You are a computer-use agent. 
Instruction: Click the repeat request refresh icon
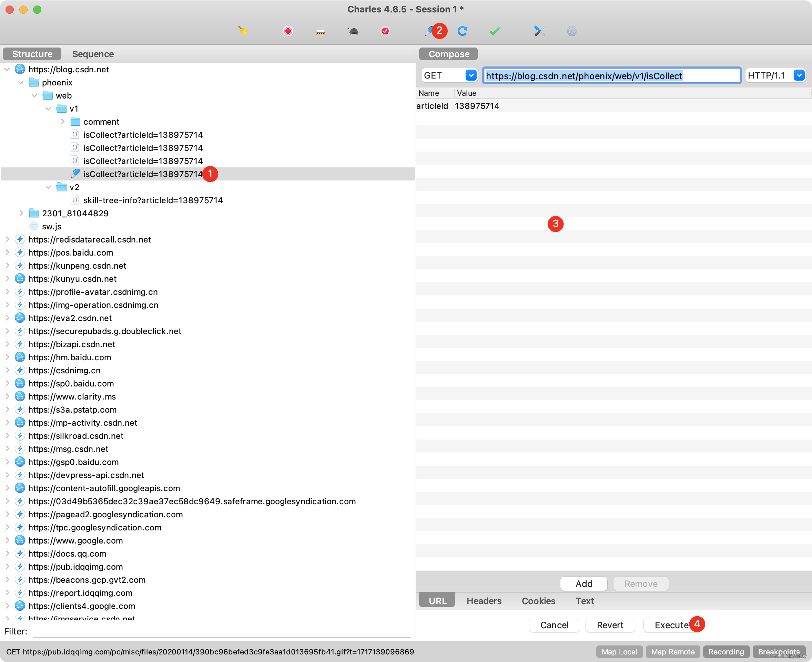pyautogui.click(x=463, y=31)
